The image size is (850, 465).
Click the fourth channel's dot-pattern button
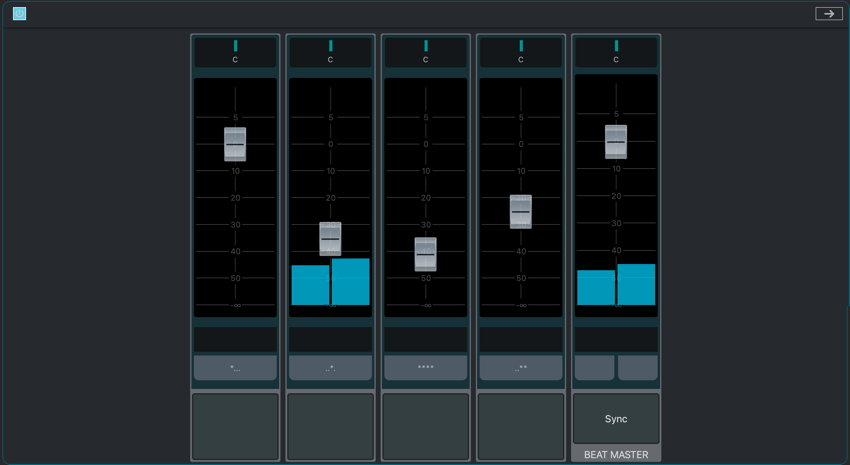point(521,368)
